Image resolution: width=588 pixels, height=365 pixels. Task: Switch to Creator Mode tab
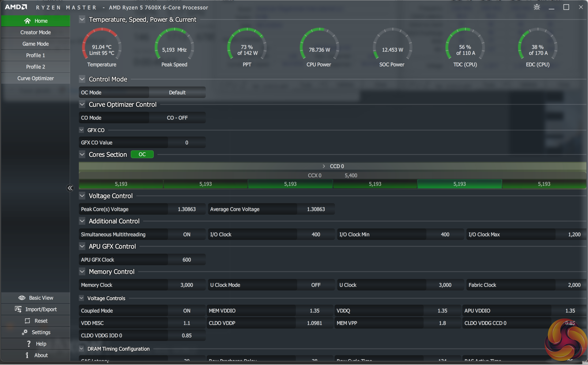pos(36,32)
